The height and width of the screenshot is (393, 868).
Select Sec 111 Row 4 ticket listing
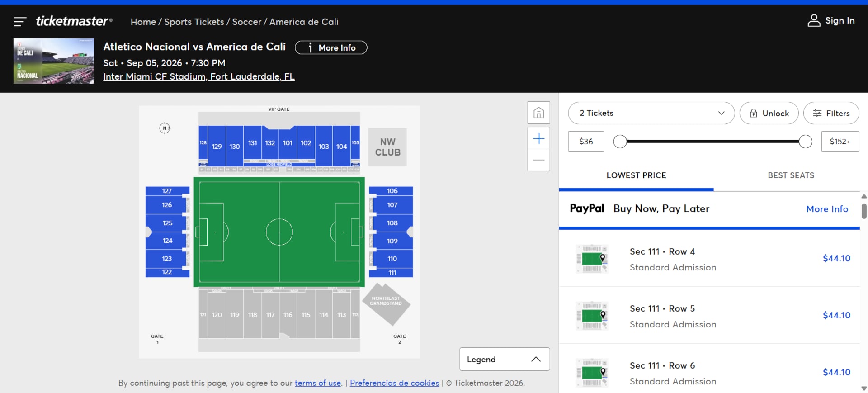click(x=709, y=259)
